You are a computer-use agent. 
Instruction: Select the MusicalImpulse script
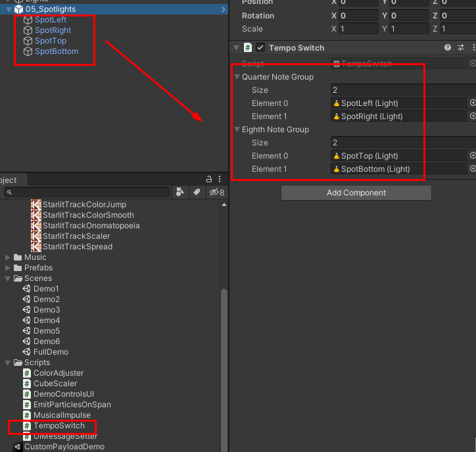[62, 415]
